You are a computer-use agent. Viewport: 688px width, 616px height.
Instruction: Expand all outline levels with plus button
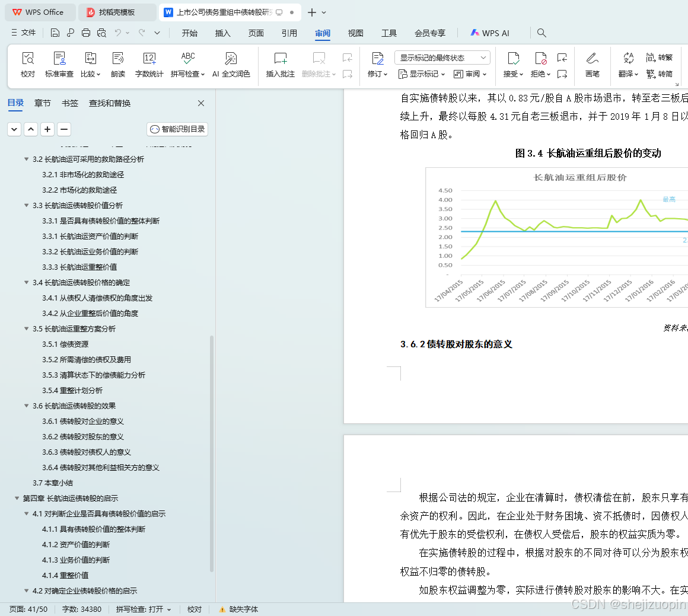(47, 129)
